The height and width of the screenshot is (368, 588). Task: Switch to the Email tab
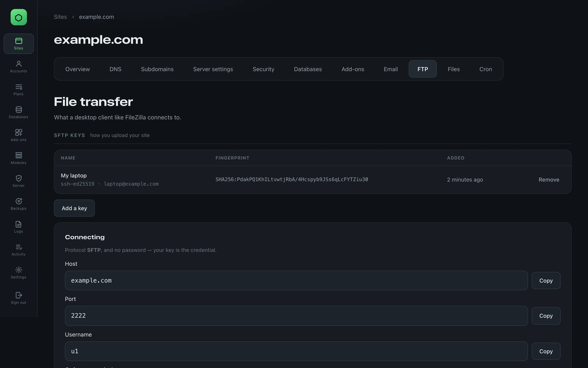point(391,69)
